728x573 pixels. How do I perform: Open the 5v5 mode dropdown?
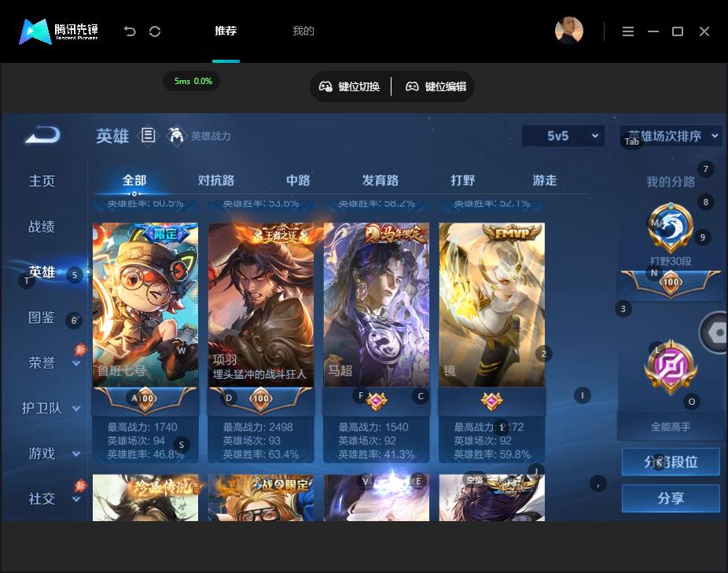[563, 136]
